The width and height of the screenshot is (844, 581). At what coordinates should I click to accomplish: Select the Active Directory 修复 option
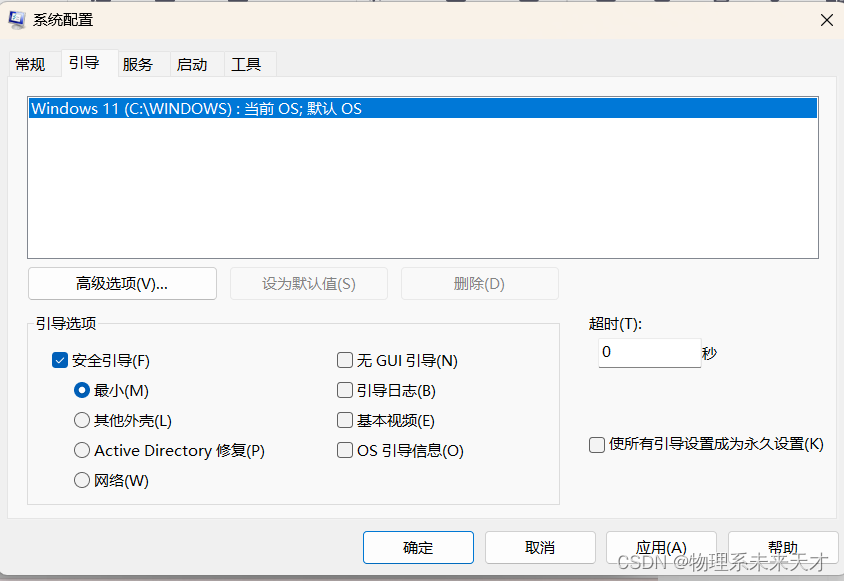pos(82,450)
